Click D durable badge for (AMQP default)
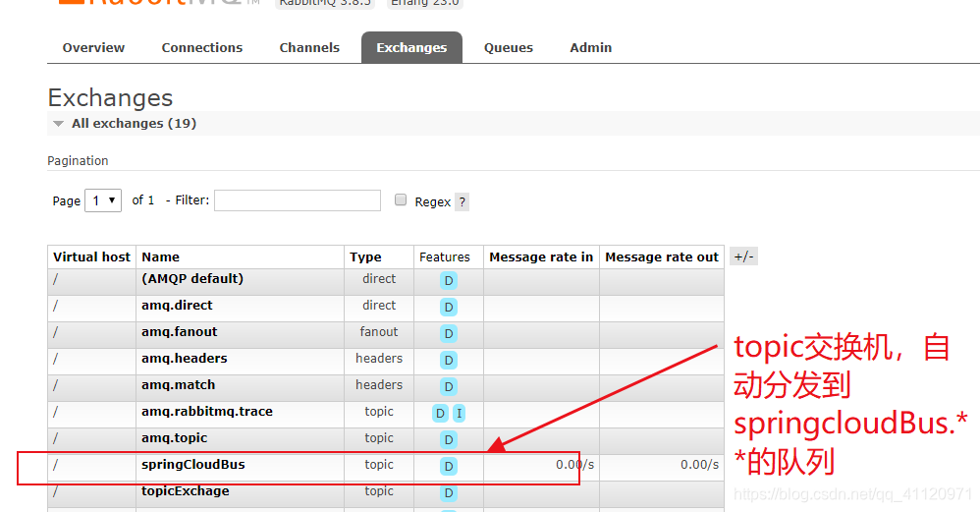 click(448, 281)
